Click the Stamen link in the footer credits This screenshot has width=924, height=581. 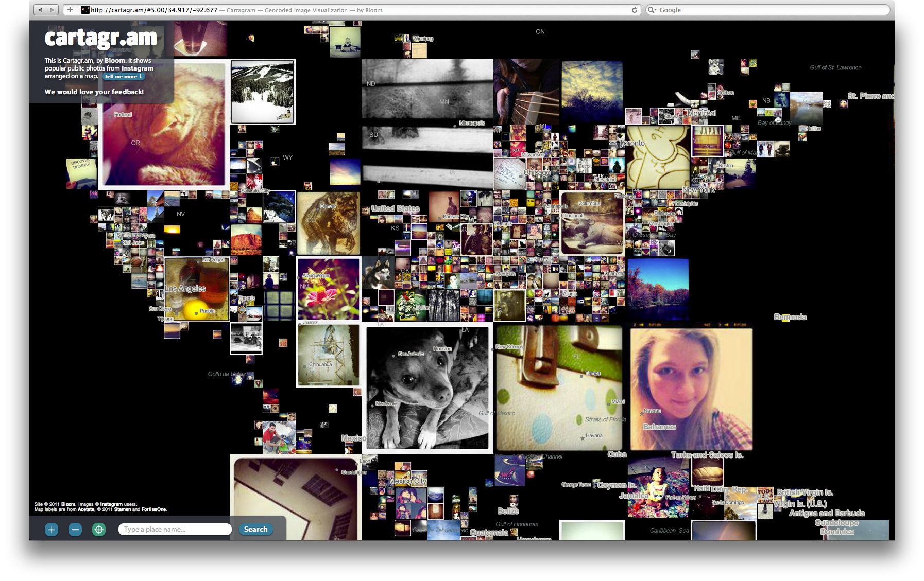[122, 509]
